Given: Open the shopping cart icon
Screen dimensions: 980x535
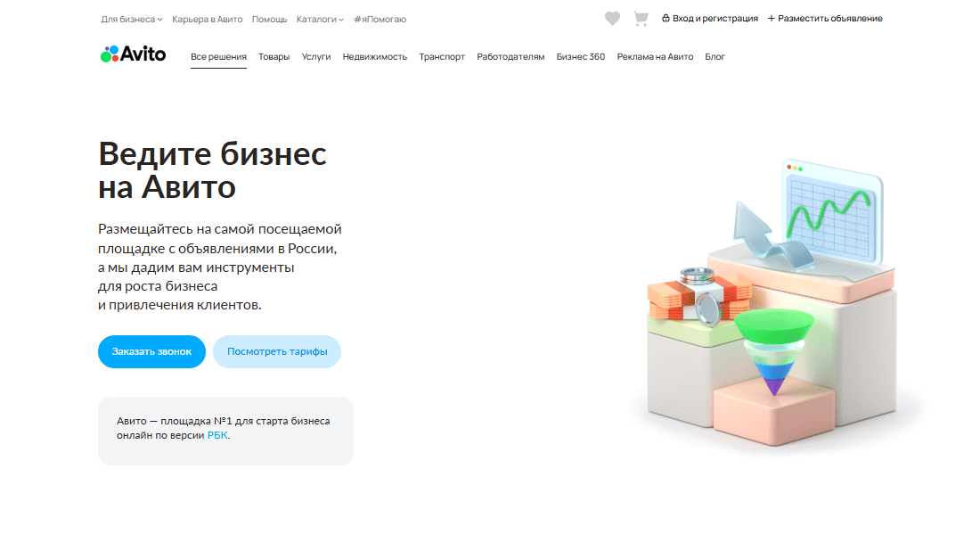Looking at the screenshot, I should pos(641,19).
